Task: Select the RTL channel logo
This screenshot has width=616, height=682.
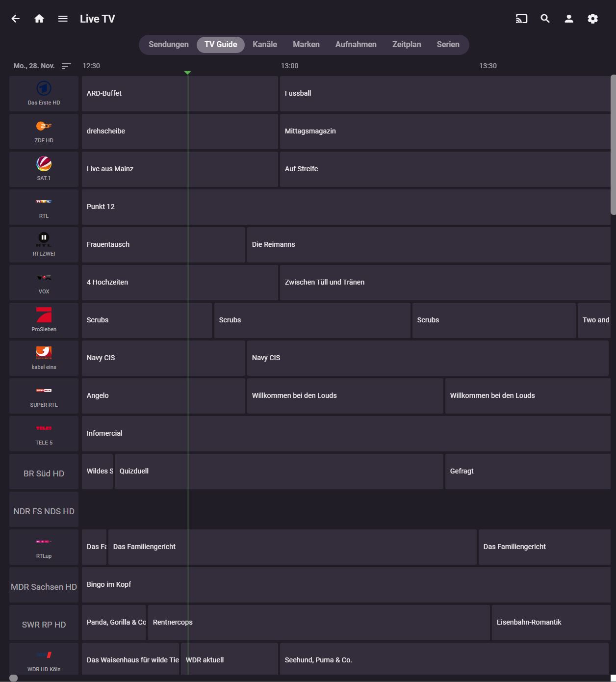Action: [x=44, y=202]
